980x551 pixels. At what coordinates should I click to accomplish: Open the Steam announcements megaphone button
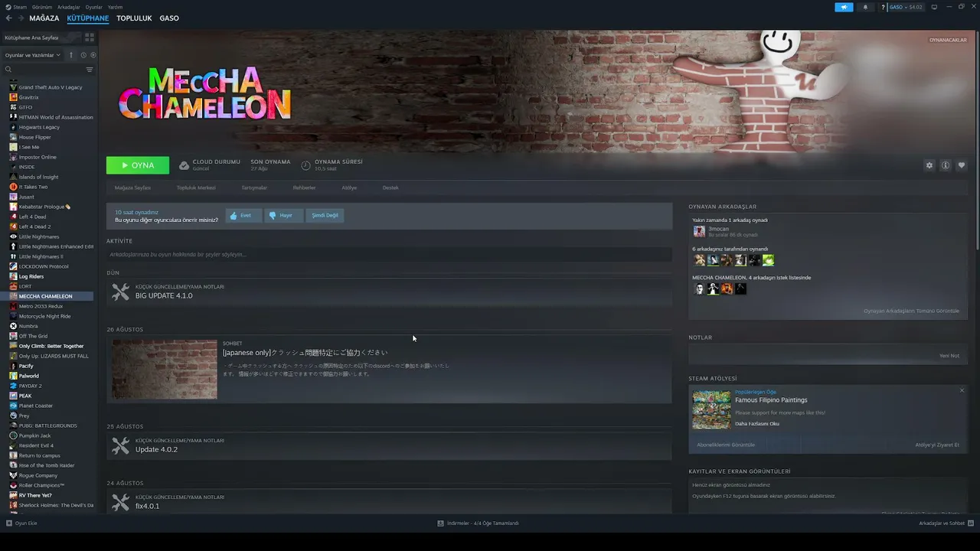(844, 7)
